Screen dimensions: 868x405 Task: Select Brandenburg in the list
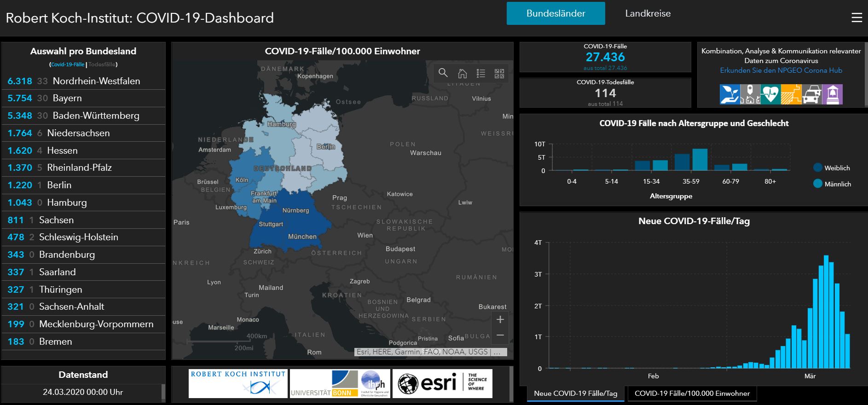(x=83, y=255)
